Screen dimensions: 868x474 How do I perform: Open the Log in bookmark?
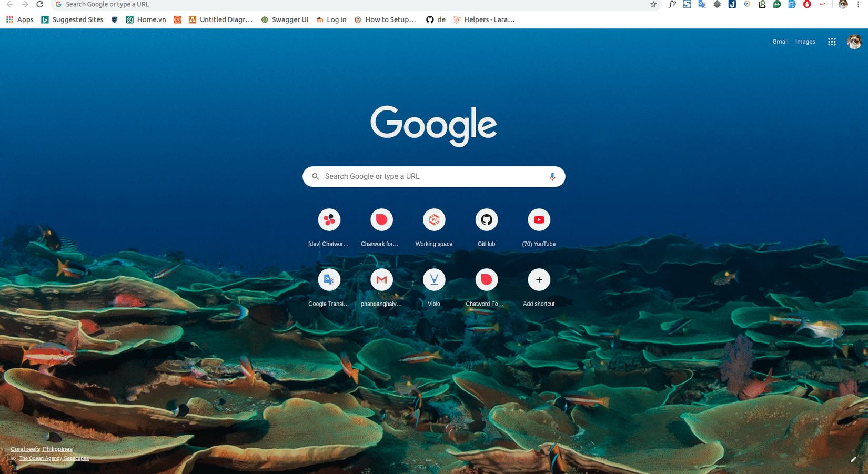coord(331,19)
